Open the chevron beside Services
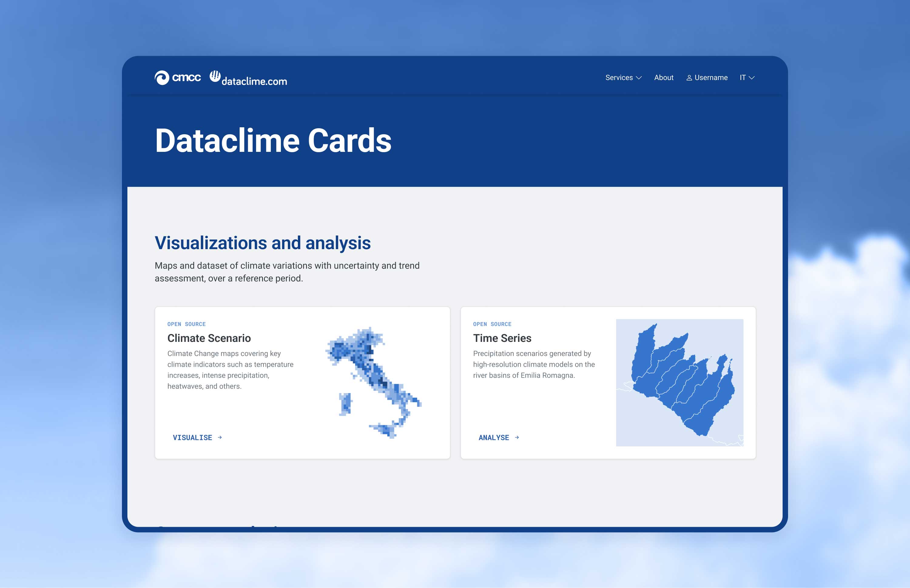Image resolution: width=910 pixels, height=588 pixels. (x=639, y=78)
